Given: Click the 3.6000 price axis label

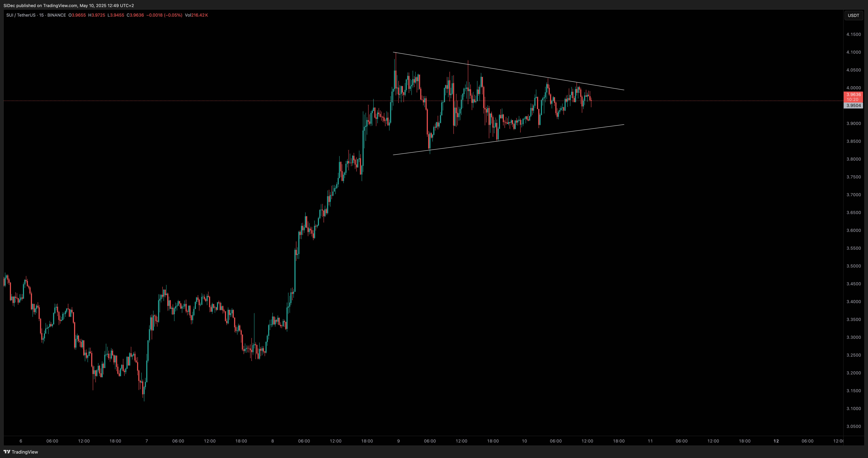Looking at the screenshot, I should (854, 231).
